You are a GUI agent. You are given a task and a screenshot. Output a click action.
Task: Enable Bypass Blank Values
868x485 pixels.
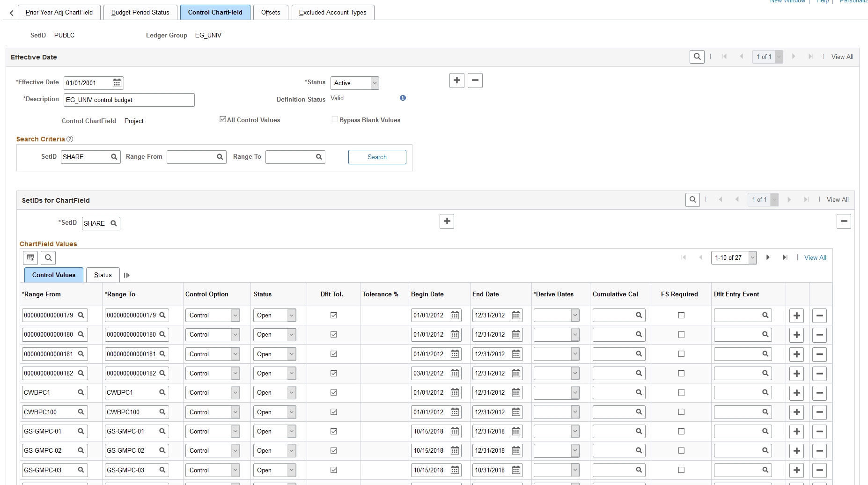[334, 119]
